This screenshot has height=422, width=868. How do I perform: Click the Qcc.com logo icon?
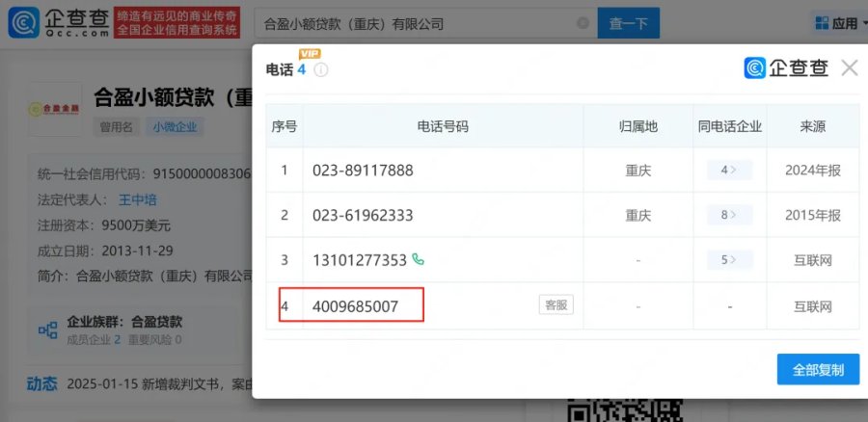tap(24, 23)
